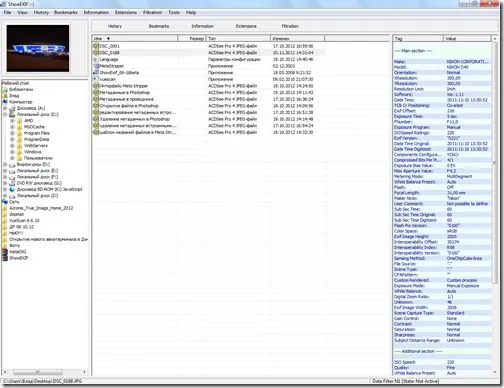The image size is (504, 388).
Task: Open the Bookmarks menu in the menu bar
Action: (x=66, y=12)
